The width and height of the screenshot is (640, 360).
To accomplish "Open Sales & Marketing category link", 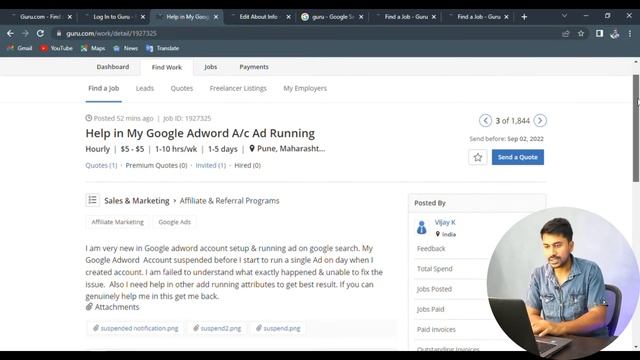I will pyautogui.click(x=137, y=201).
